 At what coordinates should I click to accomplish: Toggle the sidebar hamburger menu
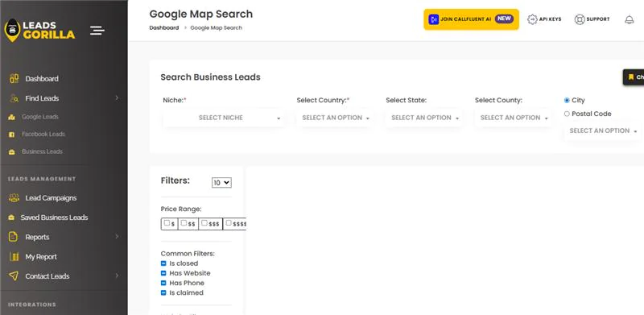point(97,31)
